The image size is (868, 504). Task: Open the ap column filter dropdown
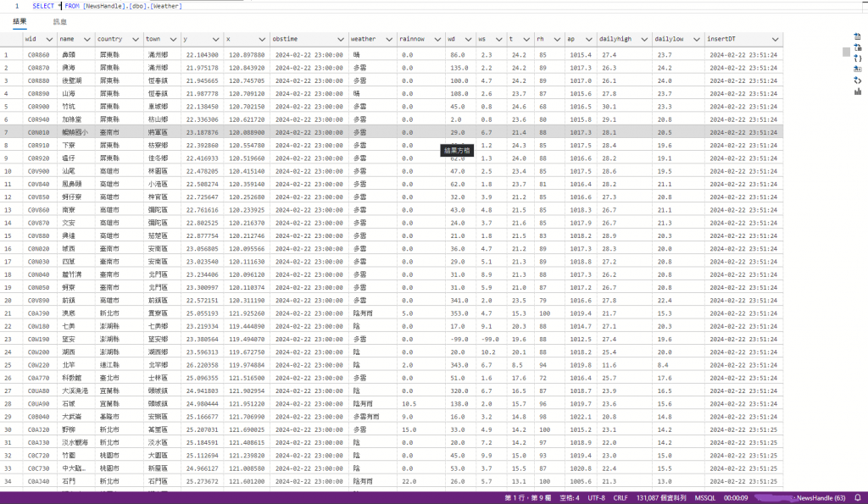coord(589,39)
